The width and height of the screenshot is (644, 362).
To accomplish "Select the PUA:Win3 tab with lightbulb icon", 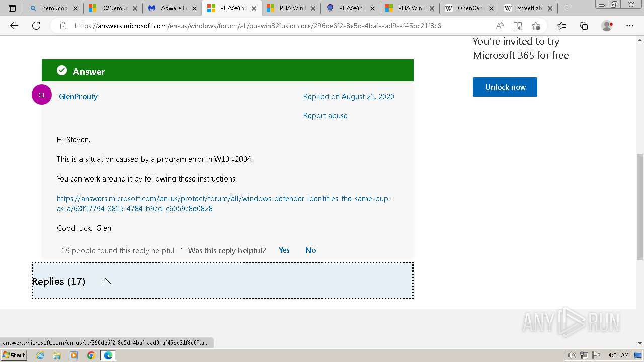I will tap(351, 8).
